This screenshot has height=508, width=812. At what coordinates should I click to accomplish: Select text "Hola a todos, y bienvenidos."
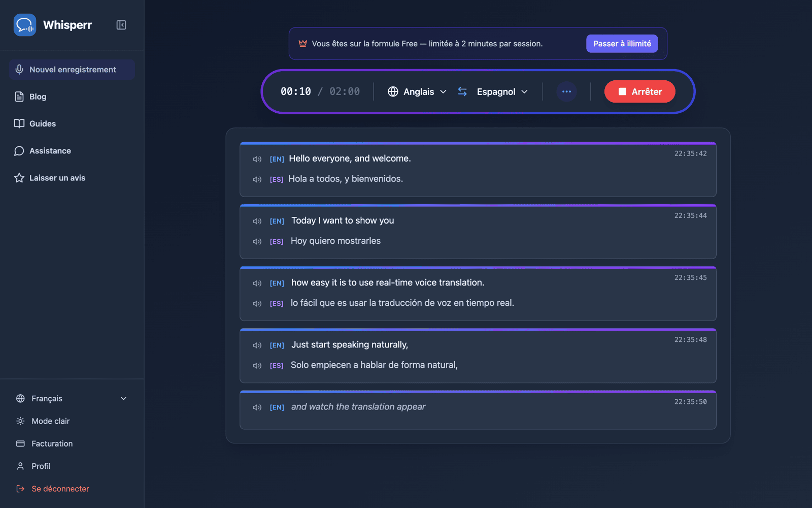click(346, 179)
